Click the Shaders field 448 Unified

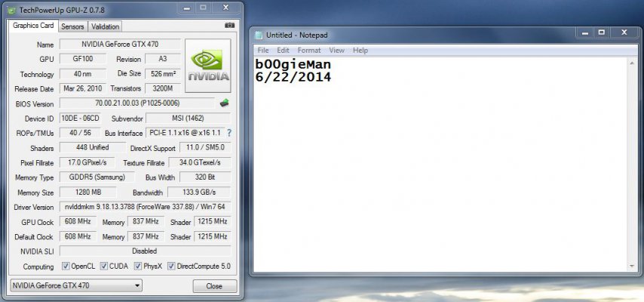(93, 147)
